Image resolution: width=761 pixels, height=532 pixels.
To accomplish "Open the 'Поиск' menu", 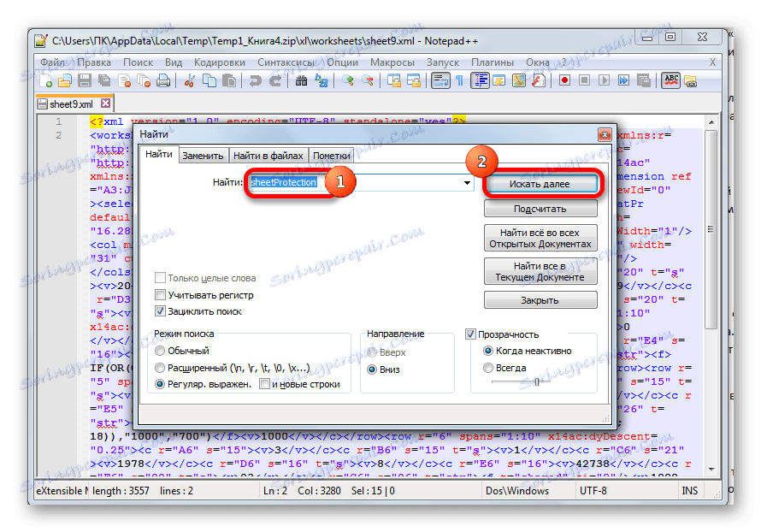I will click(x=138, y=62).
